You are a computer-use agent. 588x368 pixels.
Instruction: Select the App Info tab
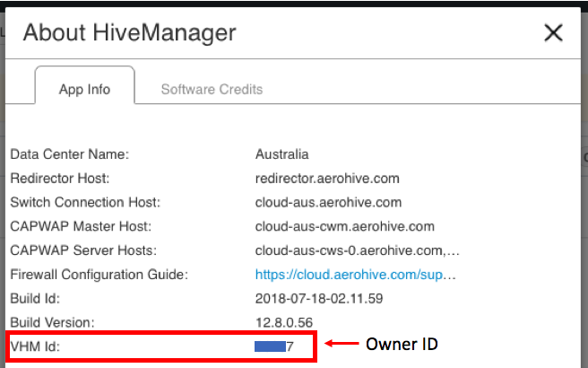84,89
